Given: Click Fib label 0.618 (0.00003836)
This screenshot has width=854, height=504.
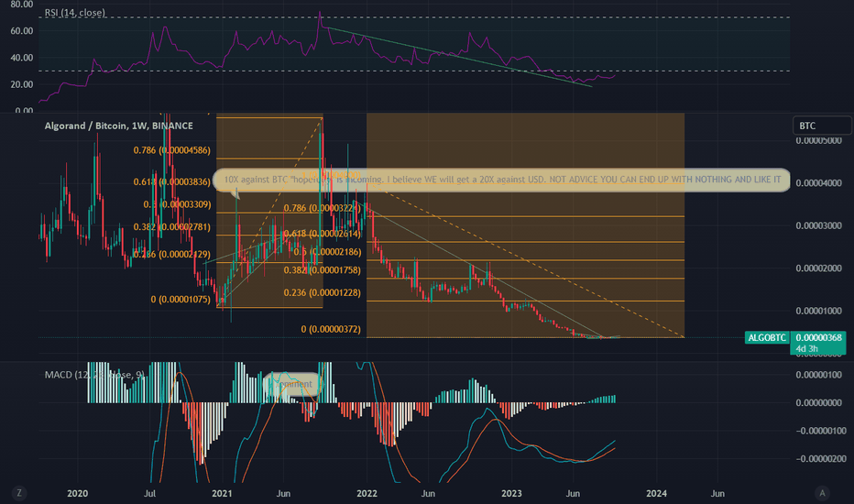Looking at the screenshot, I should tap(172, 182).
